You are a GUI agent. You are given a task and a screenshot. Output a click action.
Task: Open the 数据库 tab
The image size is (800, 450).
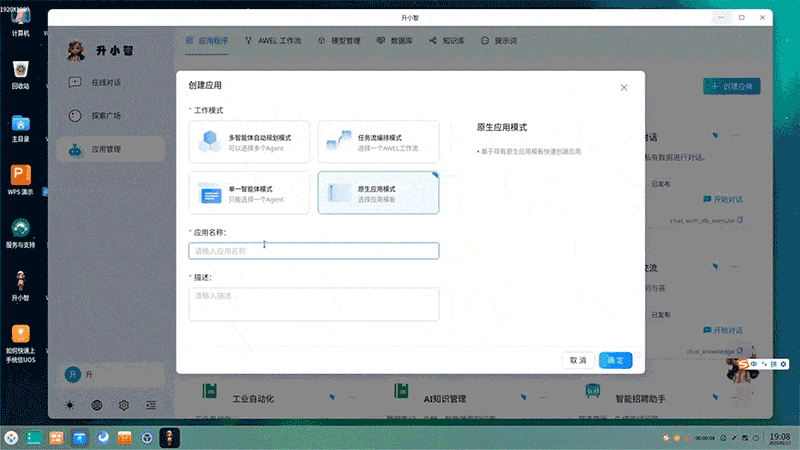pos(395,41)
